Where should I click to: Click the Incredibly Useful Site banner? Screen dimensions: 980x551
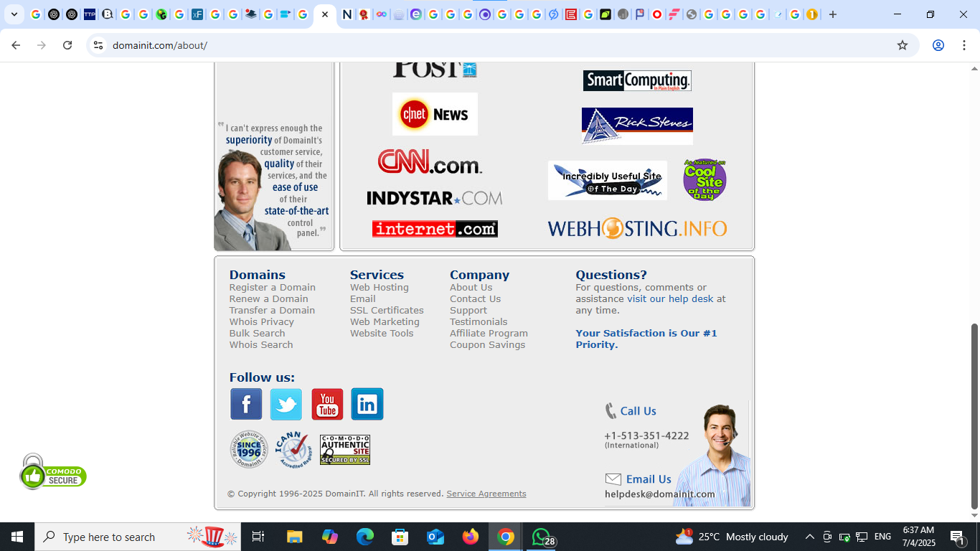tap(608, 180)
